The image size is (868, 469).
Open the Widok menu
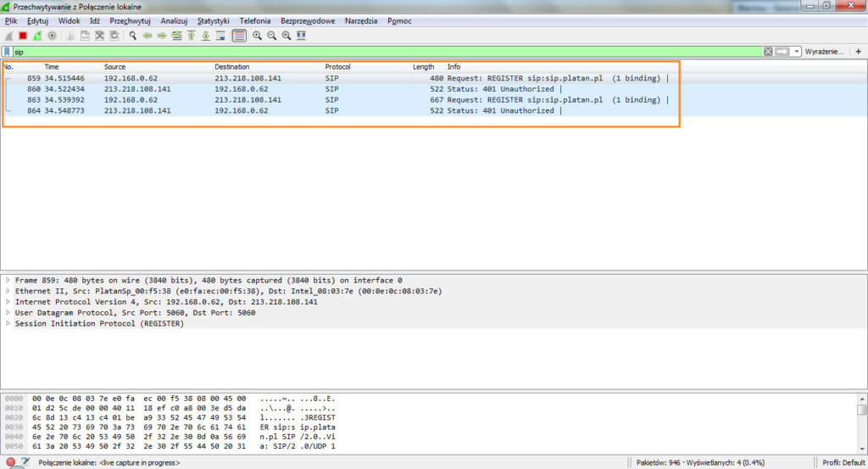(x=70, y=21)
